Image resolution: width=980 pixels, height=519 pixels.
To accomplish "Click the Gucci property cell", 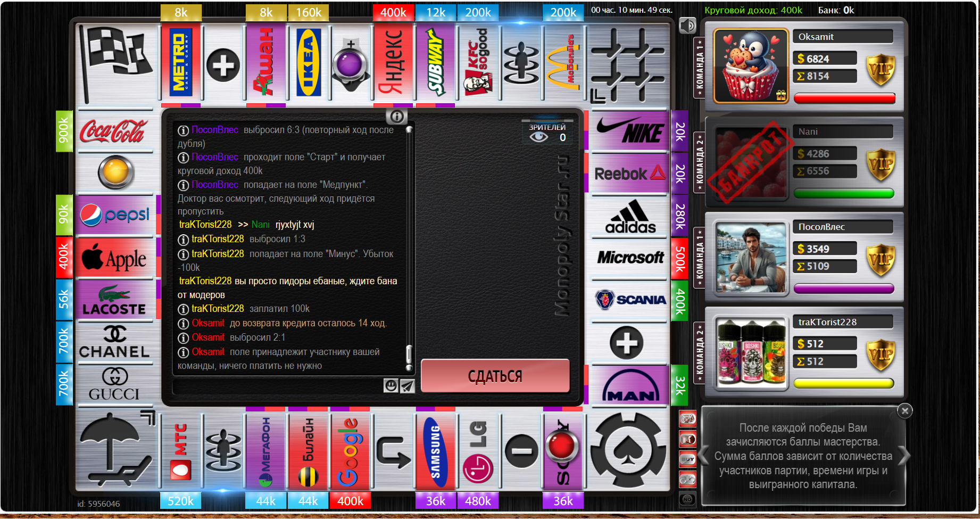I will point(115,384).
